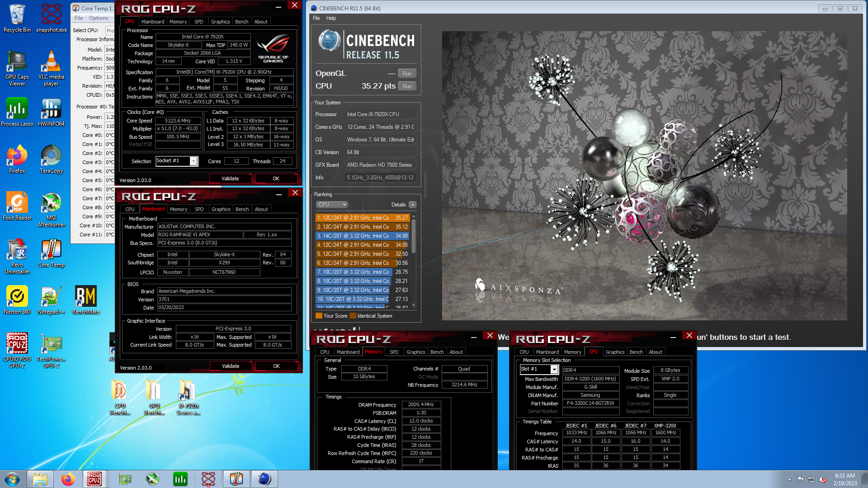Open Graphics tab in Mainboard CPU-Z window

pyautogui.click(x=221, y=209)
